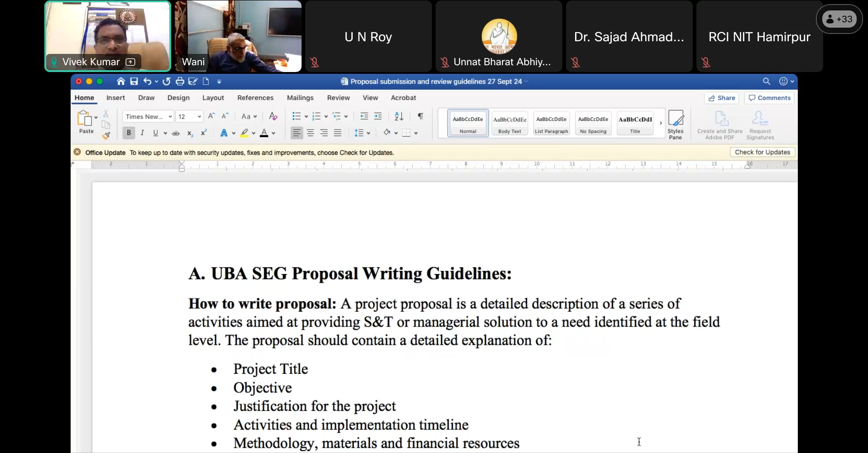
Task: Toggle italic formatting
Action: tap(142, 133)
